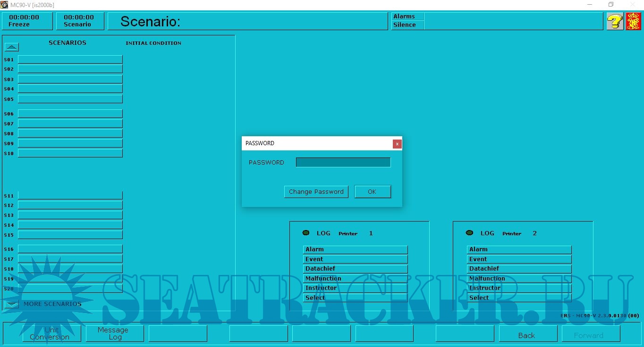The width and height of the screenshot is (644, 347).
Task: Choose Event under LOG Printer 2
Action: tap(519, 259)
